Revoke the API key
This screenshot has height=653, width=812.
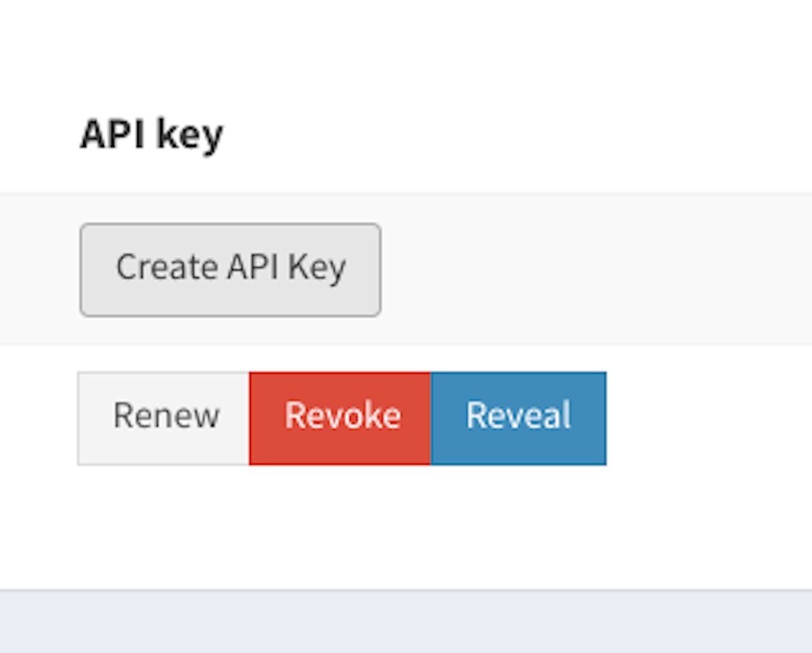coord(340,418)
